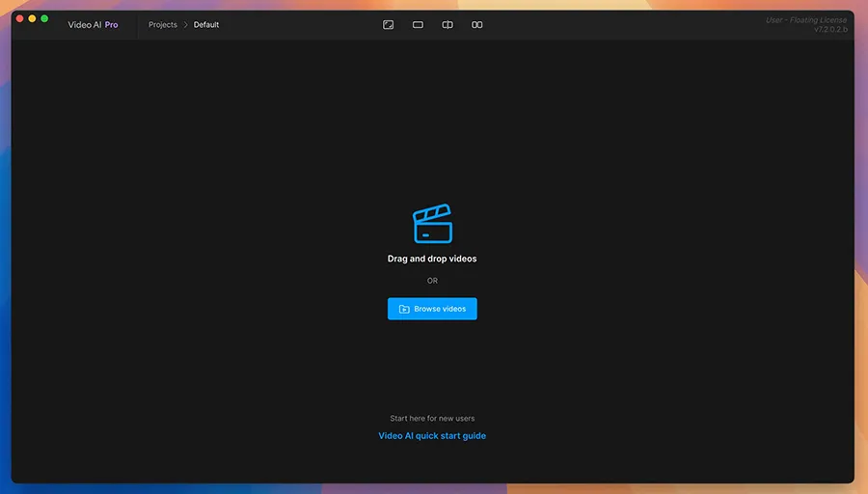Click the blue clapperboard icon
868x494 pixels.
point(432,224)
